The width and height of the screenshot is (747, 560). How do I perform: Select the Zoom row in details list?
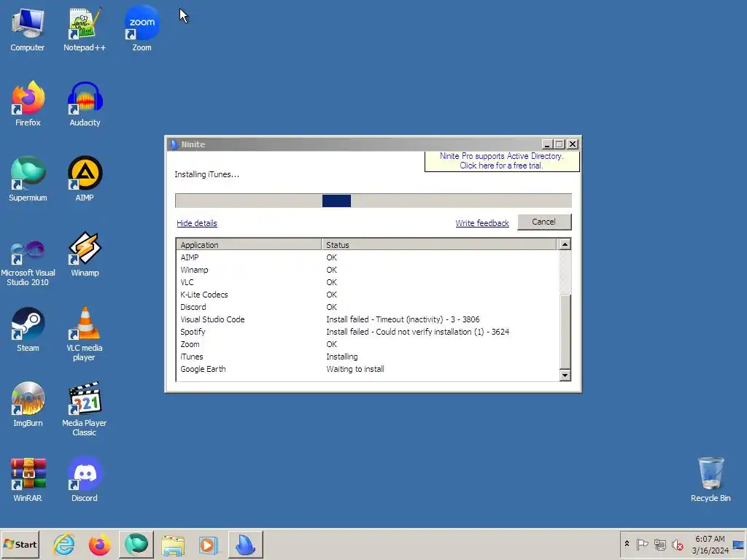click(367, 344)
